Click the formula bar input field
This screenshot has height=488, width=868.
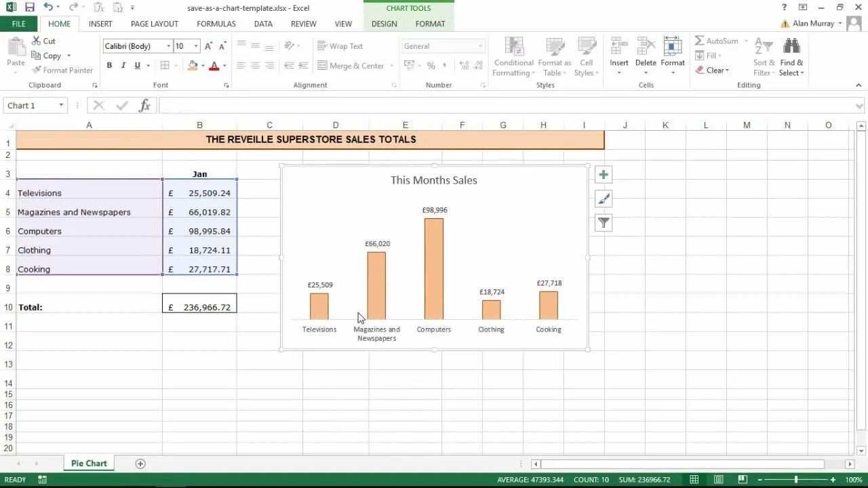(x=506, y=106)
